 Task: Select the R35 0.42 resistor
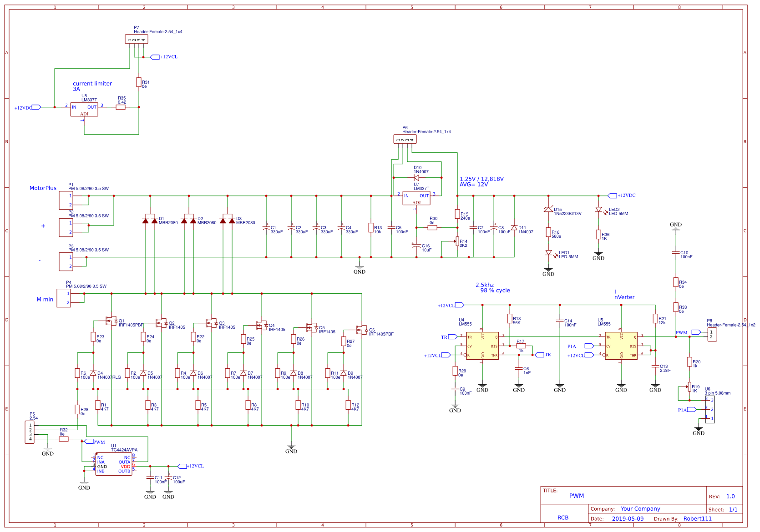point(121,107)
